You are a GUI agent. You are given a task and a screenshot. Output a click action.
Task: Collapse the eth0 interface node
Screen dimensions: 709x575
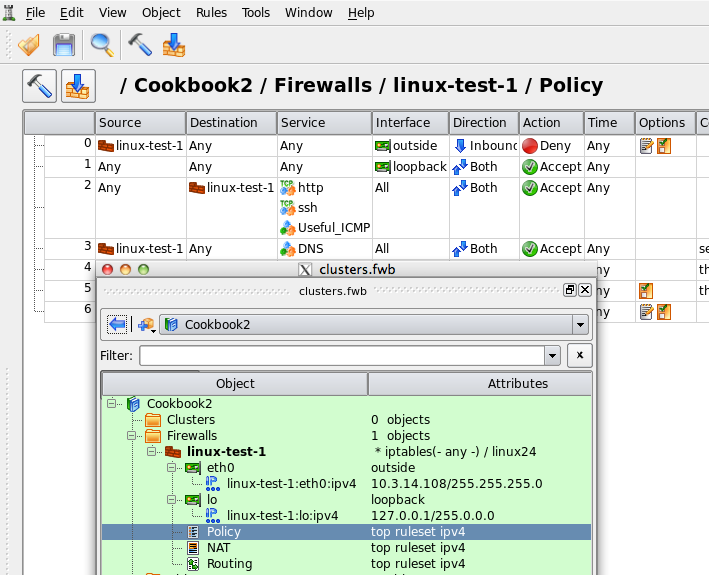[x=171, y=468]
